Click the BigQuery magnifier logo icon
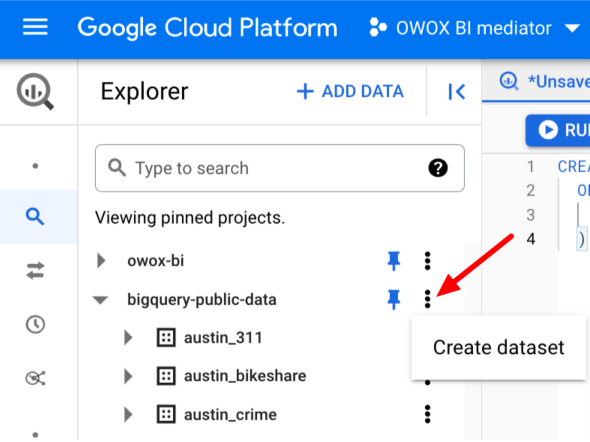 pyautogui.click(x=35, y=91)
